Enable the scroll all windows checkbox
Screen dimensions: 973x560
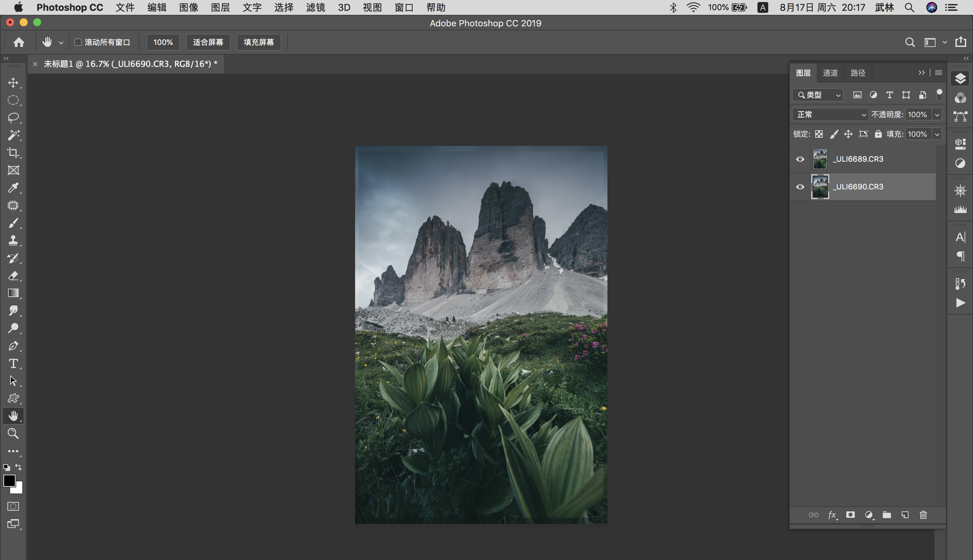click(78, 42)
